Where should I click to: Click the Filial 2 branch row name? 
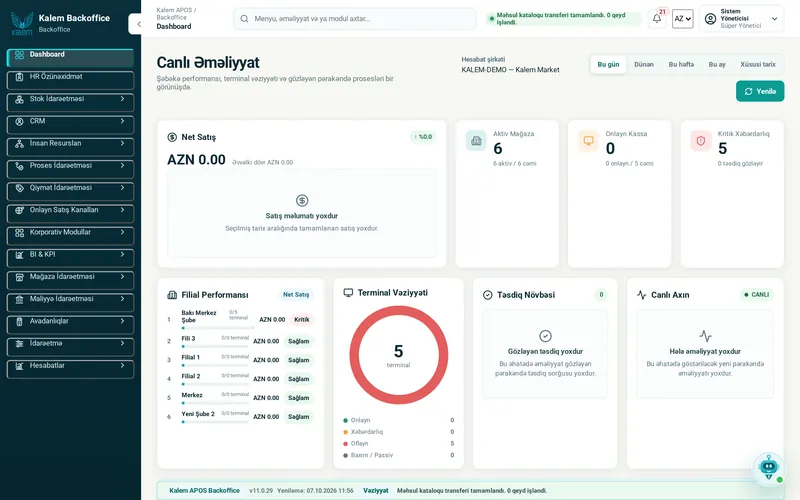click(191, 377)
